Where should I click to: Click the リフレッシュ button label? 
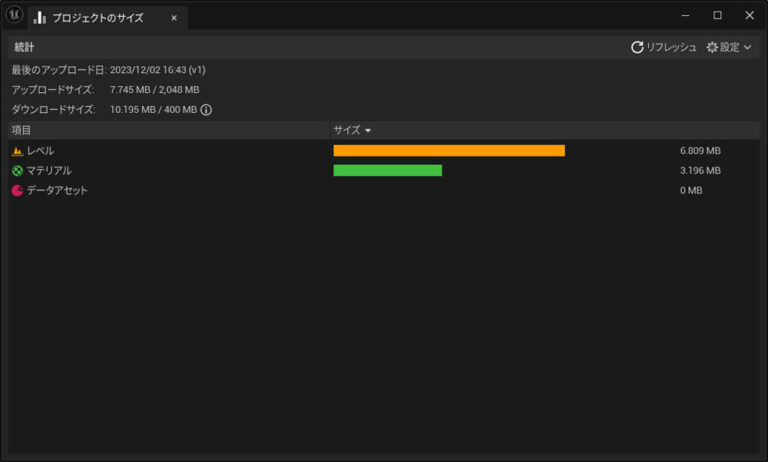pos(671,47)
